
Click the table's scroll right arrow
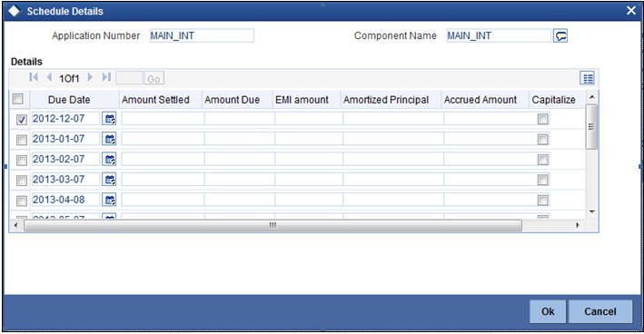point(578,225)
